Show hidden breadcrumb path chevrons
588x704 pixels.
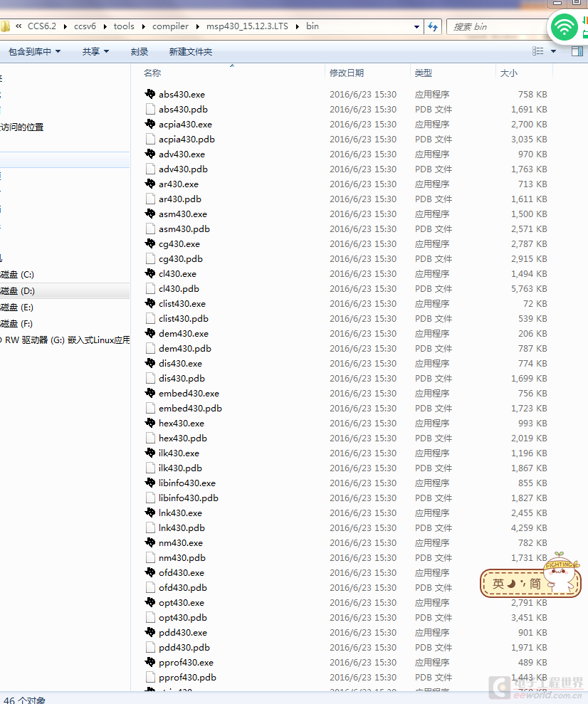(19, 26)
